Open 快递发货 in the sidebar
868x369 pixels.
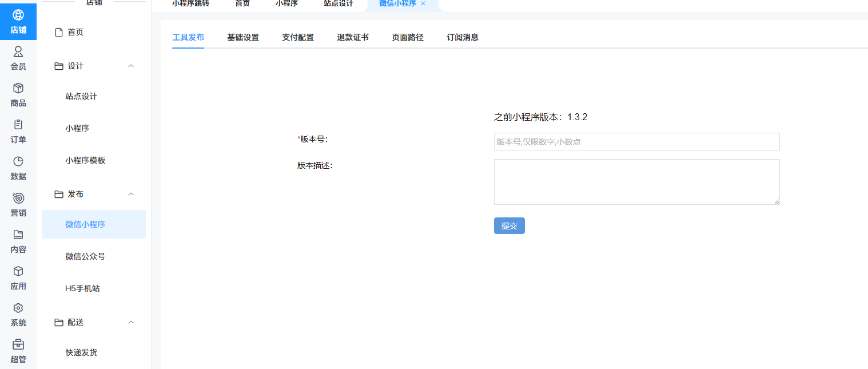click(81, 352)
